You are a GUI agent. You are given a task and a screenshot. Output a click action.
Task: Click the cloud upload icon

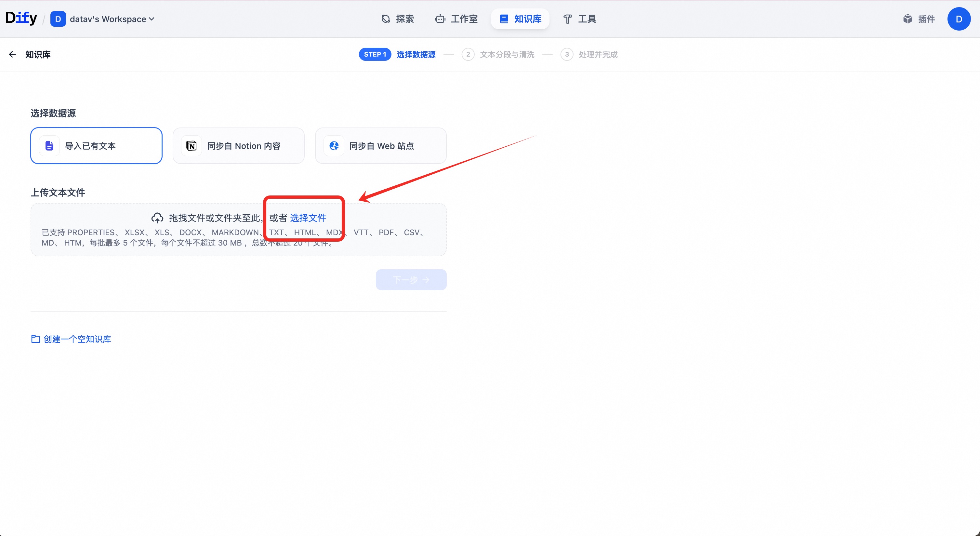click(x=157, y=218)
